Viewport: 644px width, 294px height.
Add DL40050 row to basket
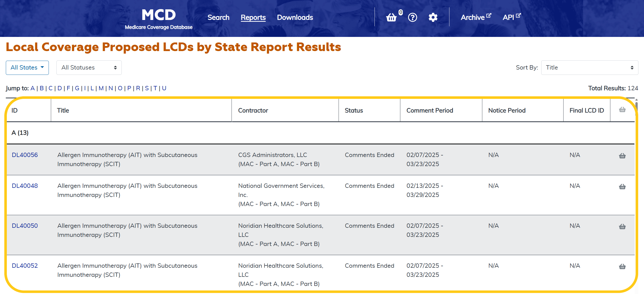(622, 227)
